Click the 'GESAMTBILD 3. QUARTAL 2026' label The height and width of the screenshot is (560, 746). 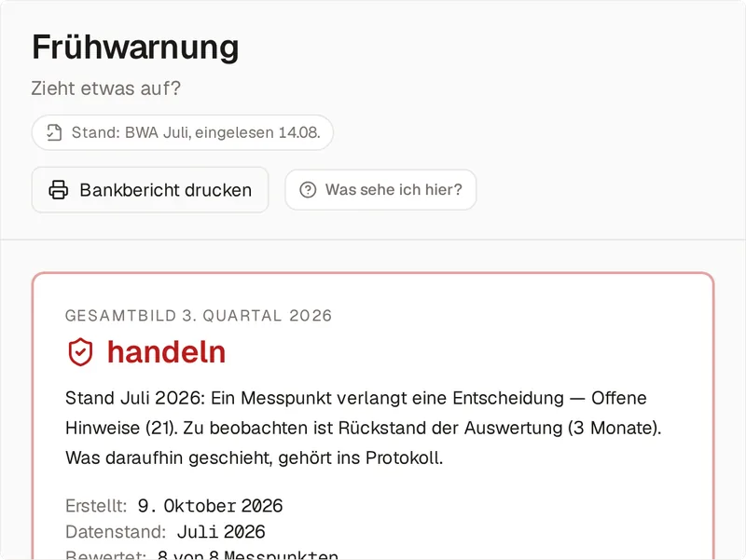click(x=199, y=316)
